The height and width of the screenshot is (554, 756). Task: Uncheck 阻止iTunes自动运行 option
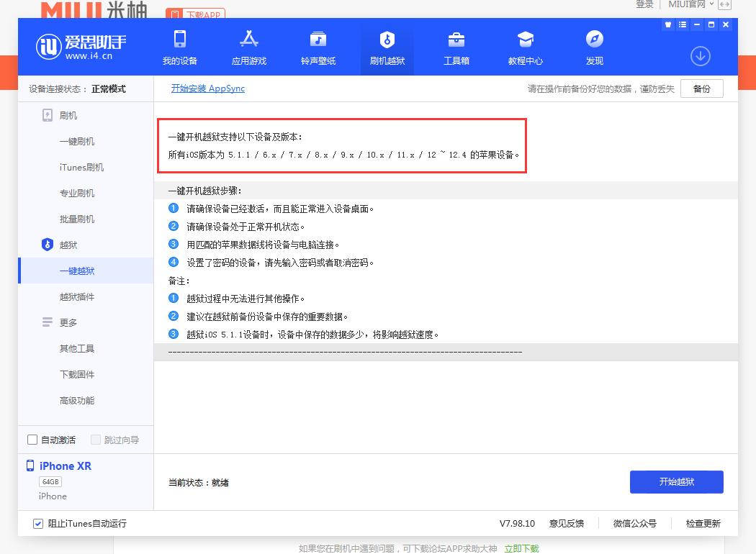pyautogui.click(x=37, y=524)
